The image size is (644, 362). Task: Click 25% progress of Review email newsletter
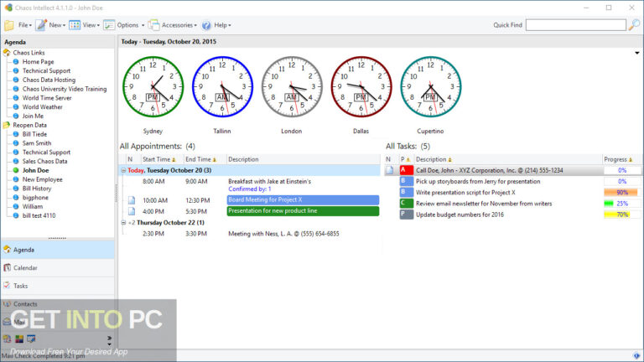tap(622, 204)
